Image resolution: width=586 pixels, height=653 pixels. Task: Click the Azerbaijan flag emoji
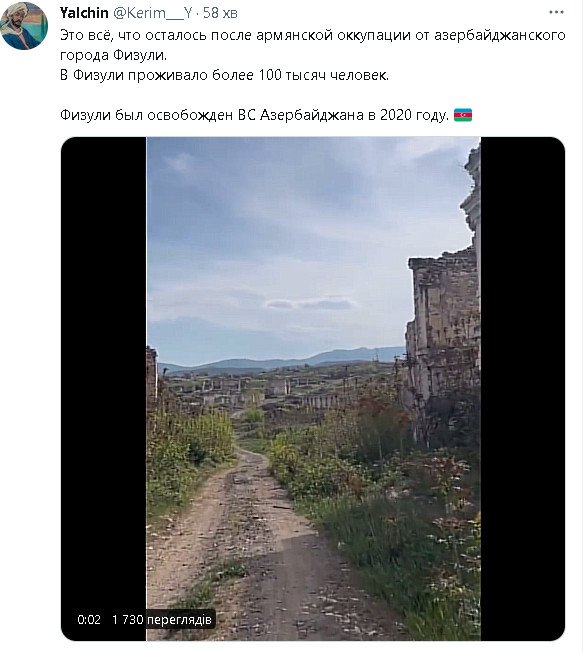click(x=463, y=115)
